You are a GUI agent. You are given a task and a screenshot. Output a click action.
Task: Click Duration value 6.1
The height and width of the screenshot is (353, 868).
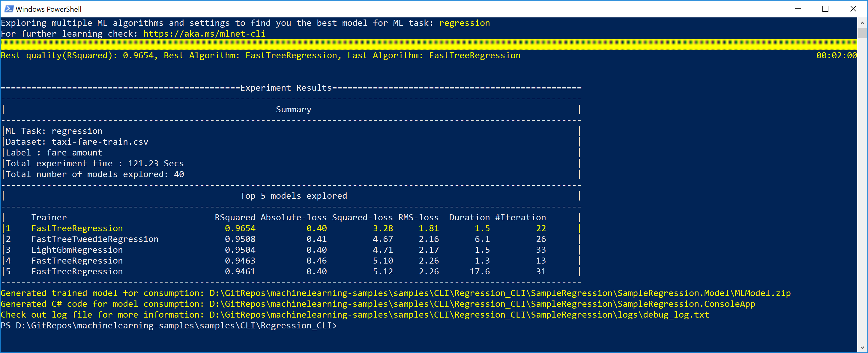(x=482, y=239)
